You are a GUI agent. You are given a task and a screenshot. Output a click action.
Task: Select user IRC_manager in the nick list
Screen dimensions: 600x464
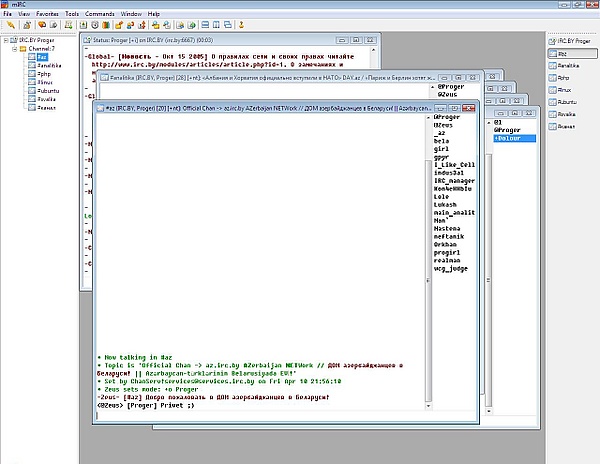tap(454, 180)
